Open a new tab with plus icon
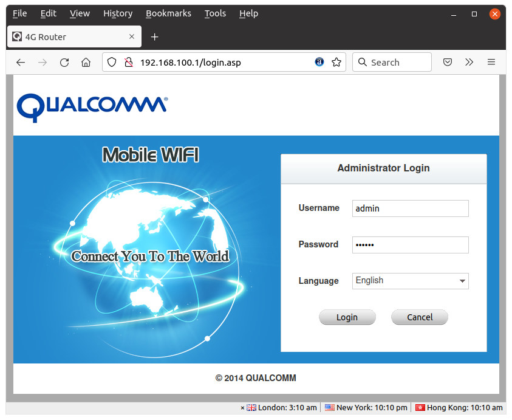This screenshot has width=512, height=420. coord(154,37)
